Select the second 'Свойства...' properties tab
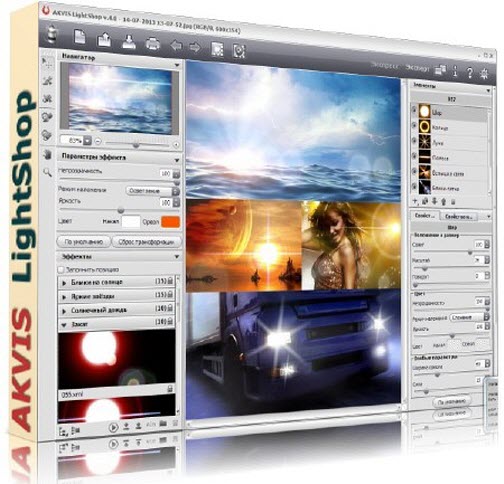 pyautogui.click(x=459, y=217)
